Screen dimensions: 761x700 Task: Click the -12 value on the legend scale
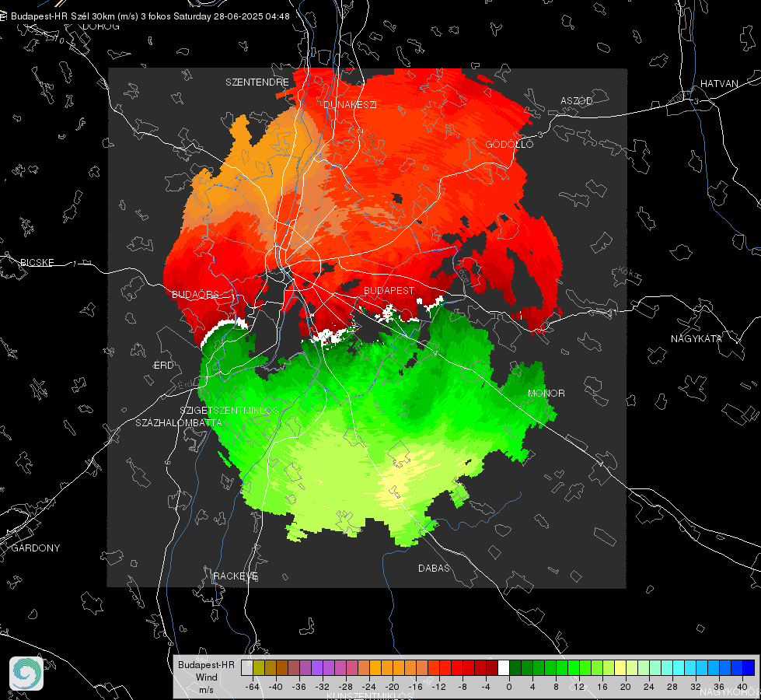pos(438,687)
